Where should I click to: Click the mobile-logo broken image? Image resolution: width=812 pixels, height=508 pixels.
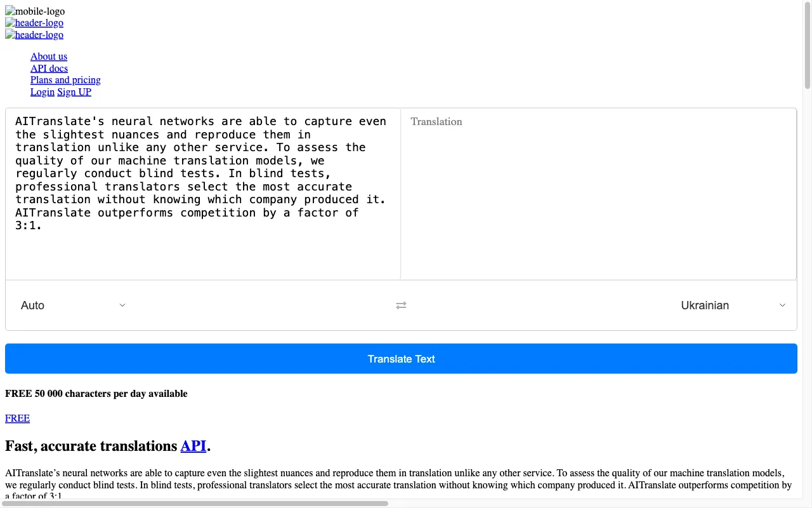point(35,11)
